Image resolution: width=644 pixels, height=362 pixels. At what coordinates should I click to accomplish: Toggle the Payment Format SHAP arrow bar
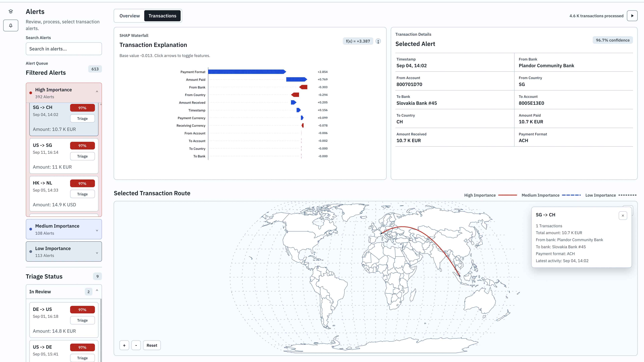pyautogui.click(x=247, y=72)
